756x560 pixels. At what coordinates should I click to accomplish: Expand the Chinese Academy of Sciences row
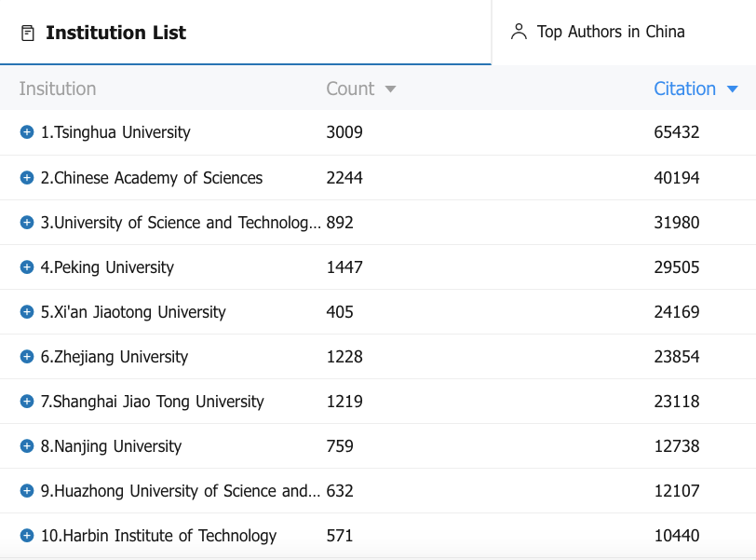pyautogui.click(x=27, y=177)
